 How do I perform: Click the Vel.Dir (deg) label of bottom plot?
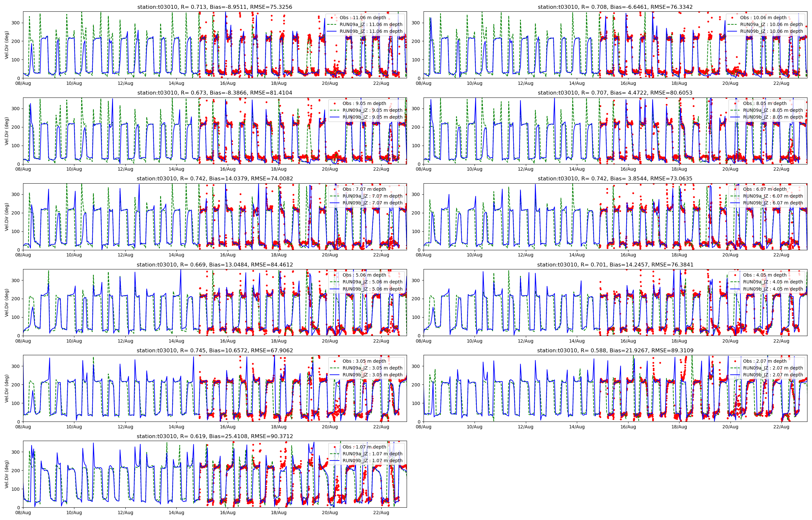coord(6,474)
